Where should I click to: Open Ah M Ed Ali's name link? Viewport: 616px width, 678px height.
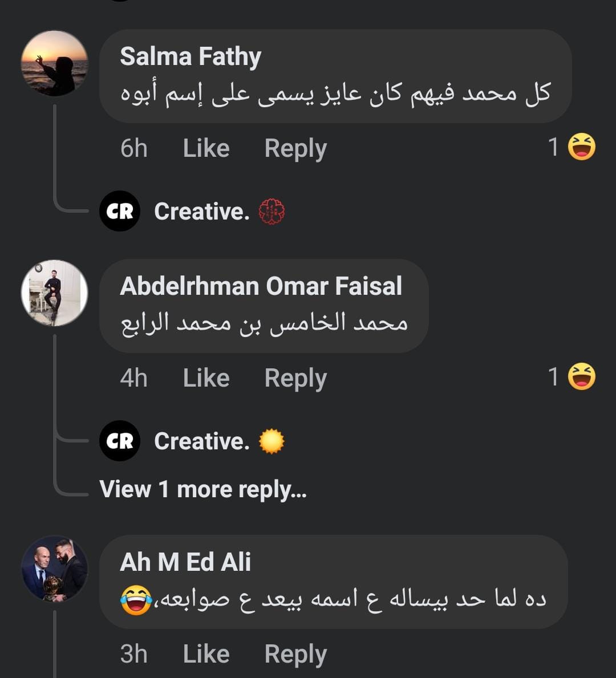tap(185, 562)
